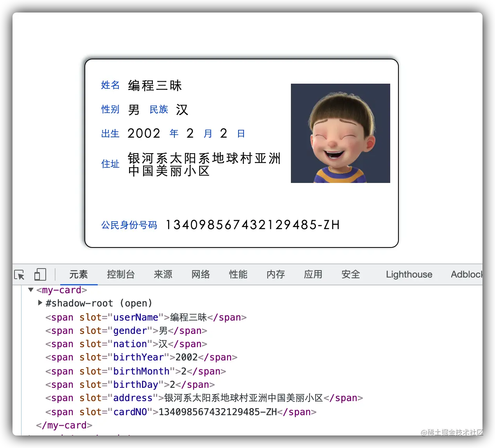495x448 pixels.
Task: Click the nation value 汉 on card
Action: [x=182, y=110]
